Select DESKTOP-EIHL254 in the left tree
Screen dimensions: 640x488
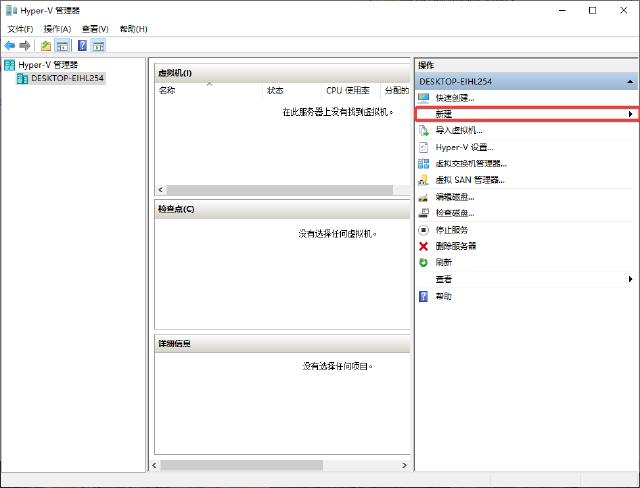[67, 78]
